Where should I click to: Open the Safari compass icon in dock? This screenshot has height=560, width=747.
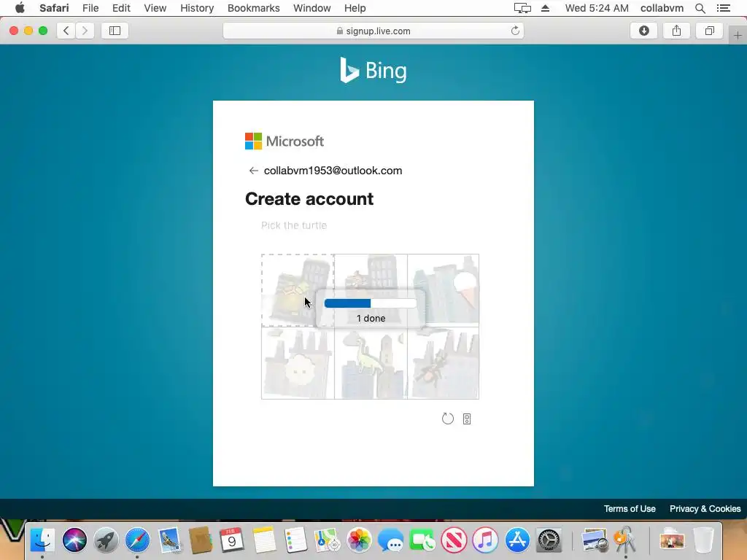click(x=137, y=540)
